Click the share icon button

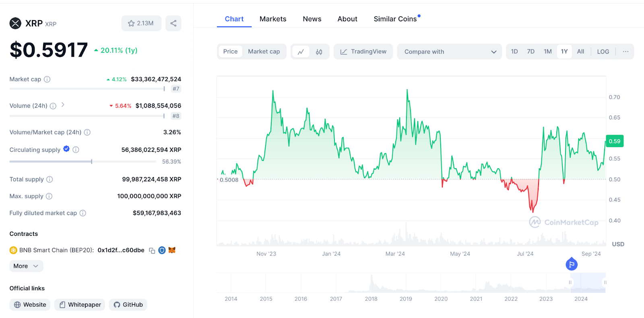[x=173, y=23]
